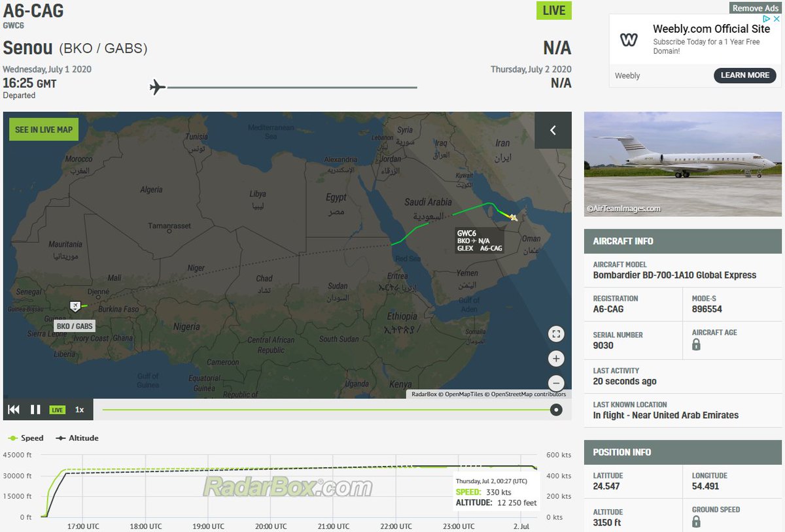785x532 pixels.
Task: Click the Mode-S value 896554
Action: coord(707,309)
